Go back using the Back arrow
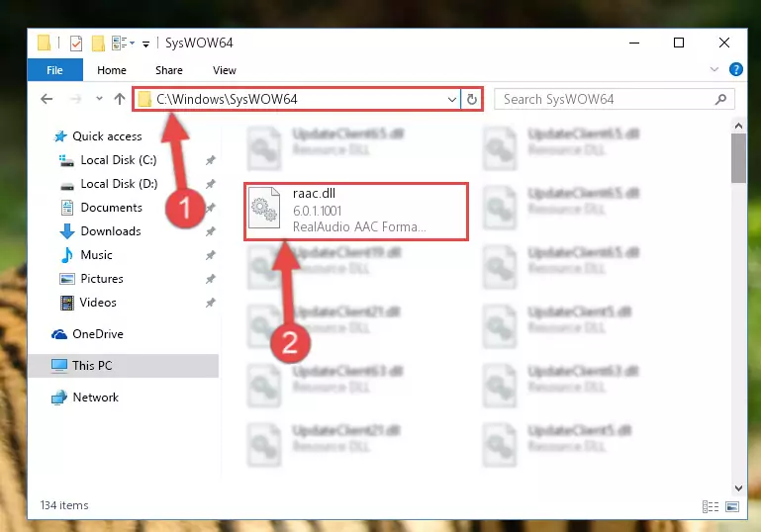The width and height of the screenshot is (761, 532). [x=47, y=99]
